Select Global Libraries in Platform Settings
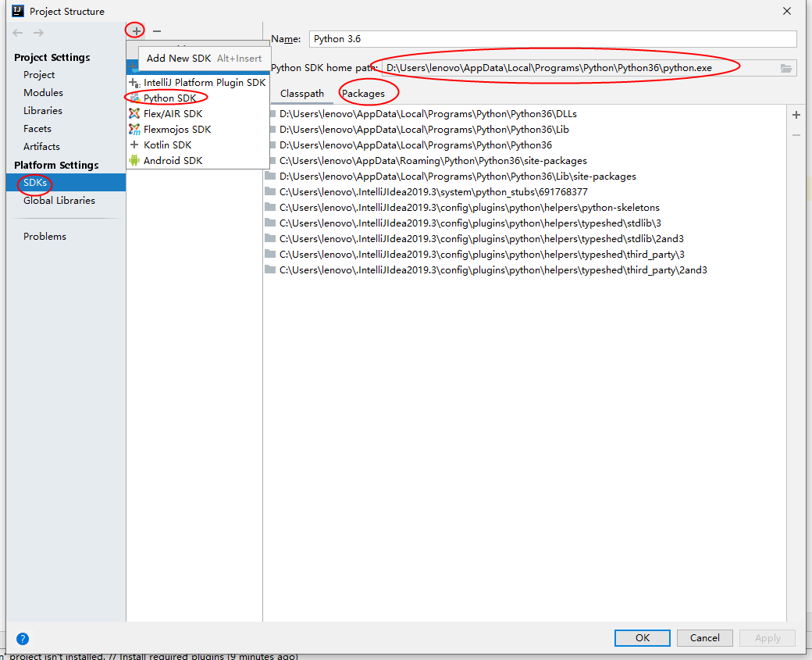 click(x=59, y=200)
